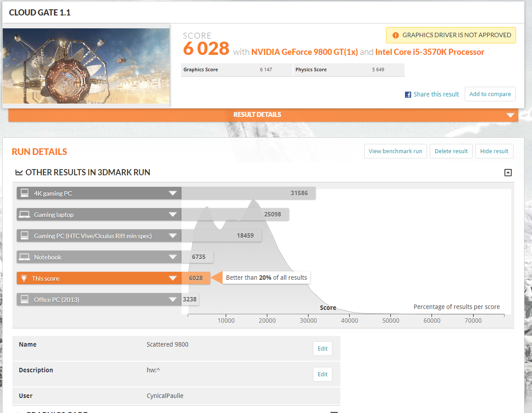Expand the Gaming PC (HTC Vive/Oculus Rift) dropdown arrow
532x413 pixels.
coord(173,236)
